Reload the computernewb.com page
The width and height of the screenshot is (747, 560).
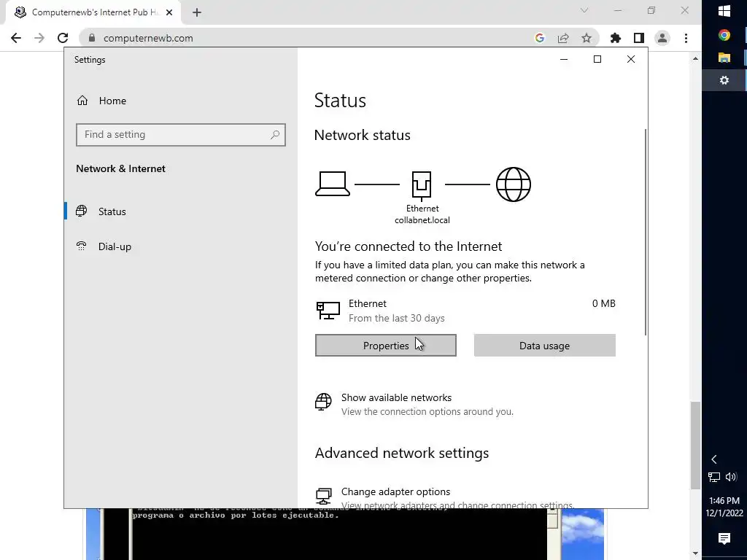click(x=63, y=38)
